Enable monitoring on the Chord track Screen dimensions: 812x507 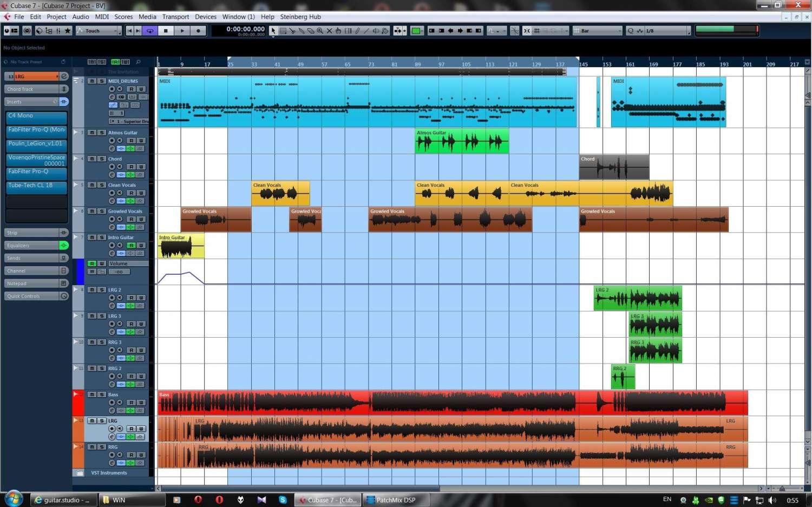point(120,167)
